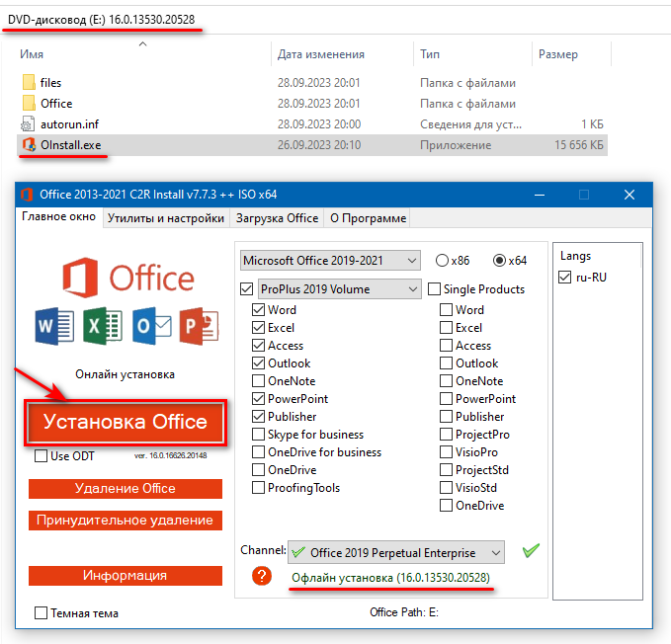Uncheck PowerPoint in the ProPlus list
Viewport: 671px width, 644px height.
259,398
